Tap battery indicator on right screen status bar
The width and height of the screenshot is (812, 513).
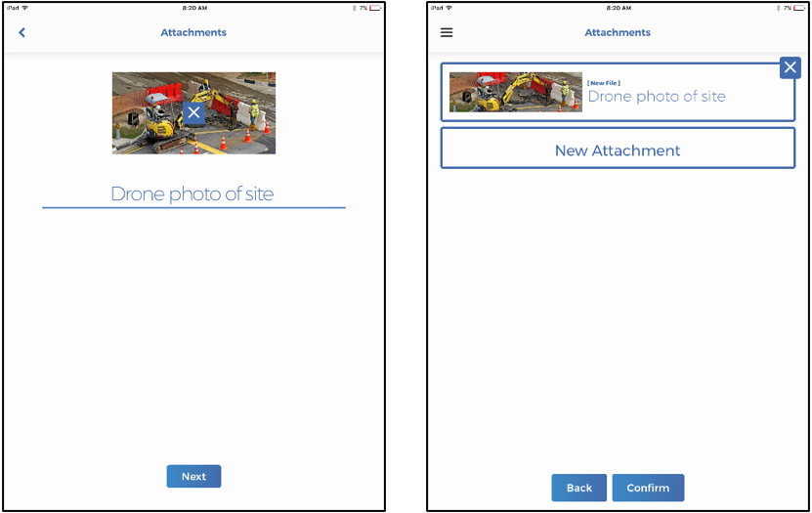pyautogui.click(x=799, y=8)
